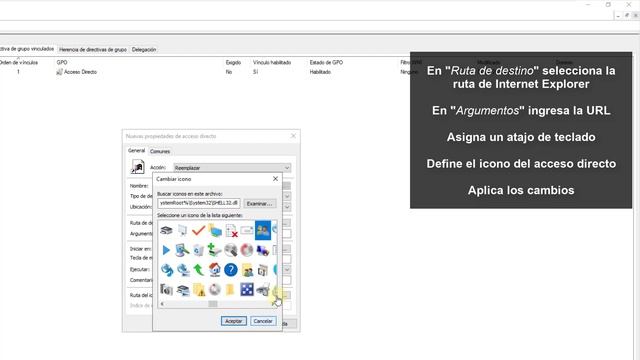
Task: Select the document with red X icon
Action: click(x=231, y=231)
